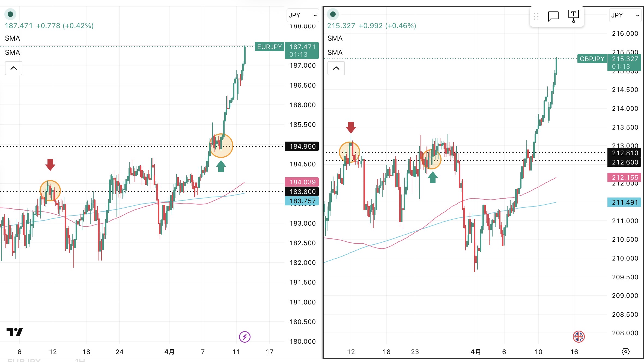This screenshot has width=644, height=362.
Task: Select the 184.950 horizontal line price label
Action: coord(302,146)
